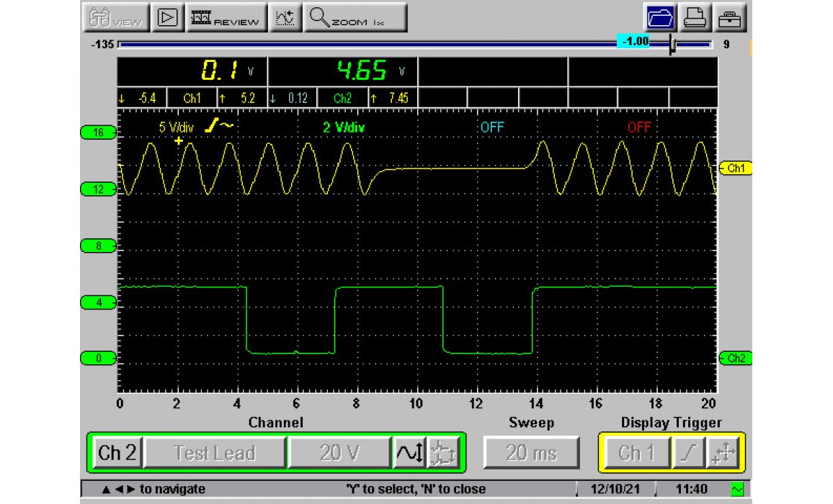Screen dimensions: 833x504
Task: Toggle the grayed channel coupling icon
Action: coord(444,453)
